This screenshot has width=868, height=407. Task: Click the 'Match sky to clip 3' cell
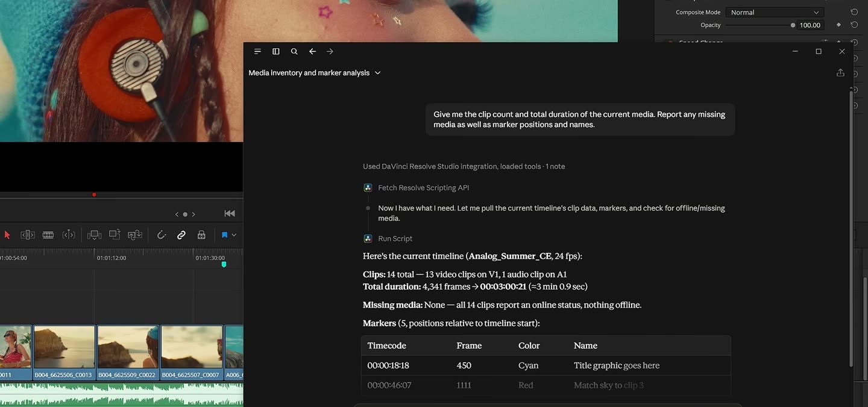[609, 385]
